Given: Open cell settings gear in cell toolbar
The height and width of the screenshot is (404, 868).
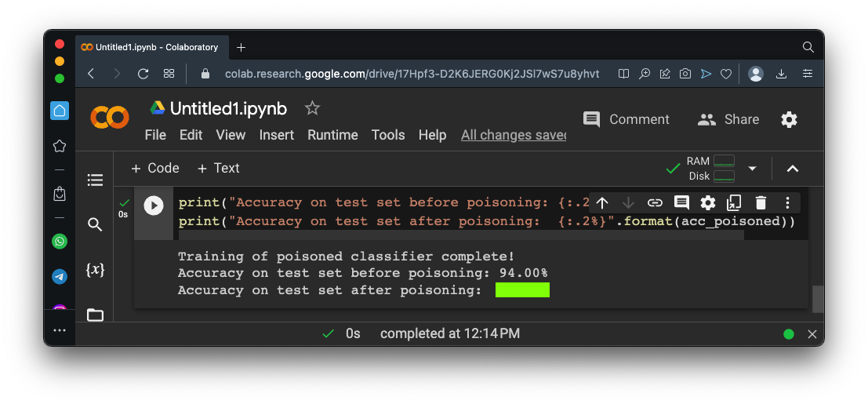Looking at the screenshot, I should [x=708, y=203].
